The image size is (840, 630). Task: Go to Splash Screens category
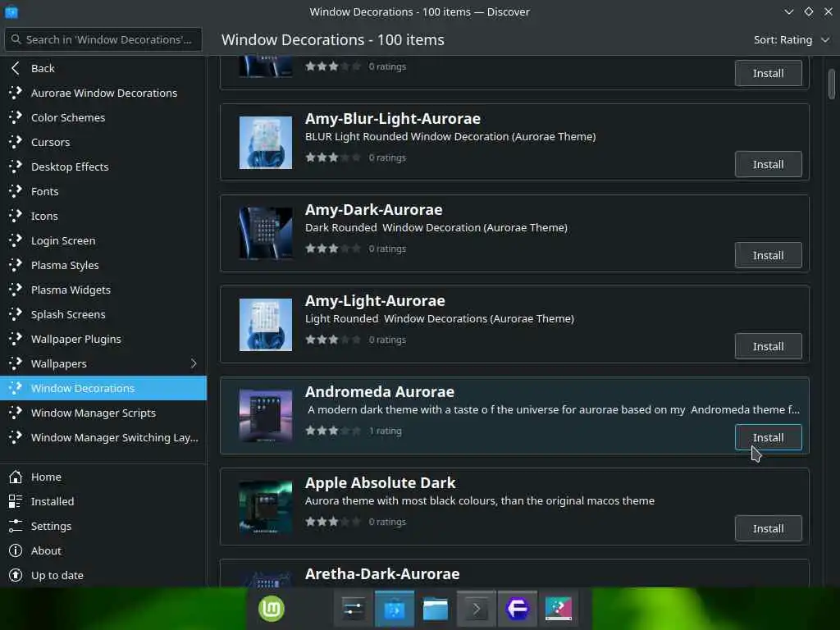coord(103,314)
